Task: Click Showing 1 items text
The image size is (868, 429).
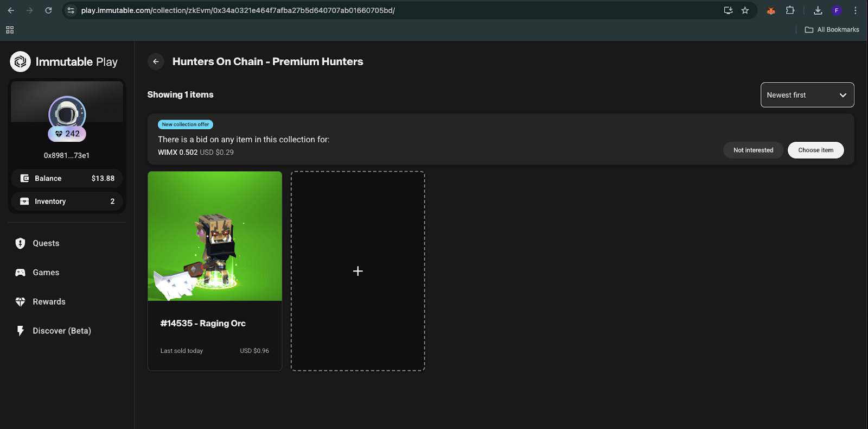Action: [181, 94]
